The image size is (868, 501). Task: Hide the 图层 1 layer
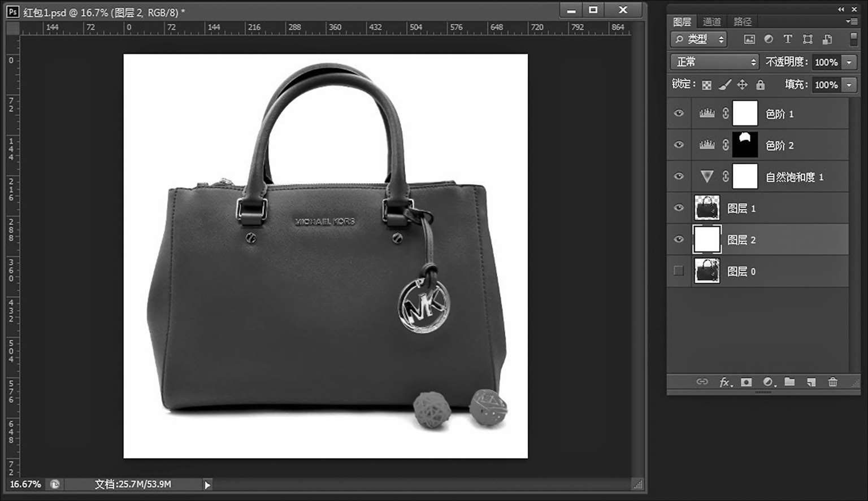[679, 208]
